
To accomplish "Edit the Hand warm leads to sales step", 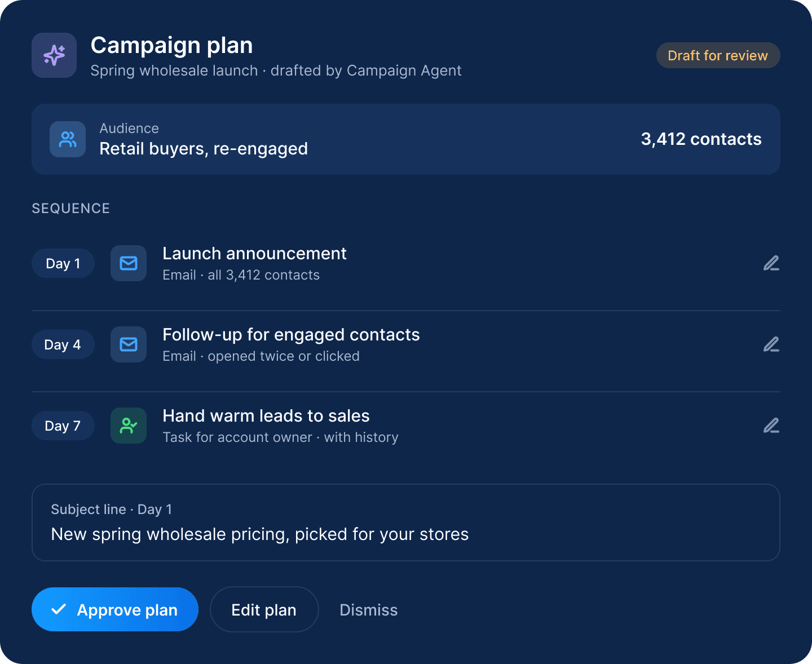I will pos(771,426).
